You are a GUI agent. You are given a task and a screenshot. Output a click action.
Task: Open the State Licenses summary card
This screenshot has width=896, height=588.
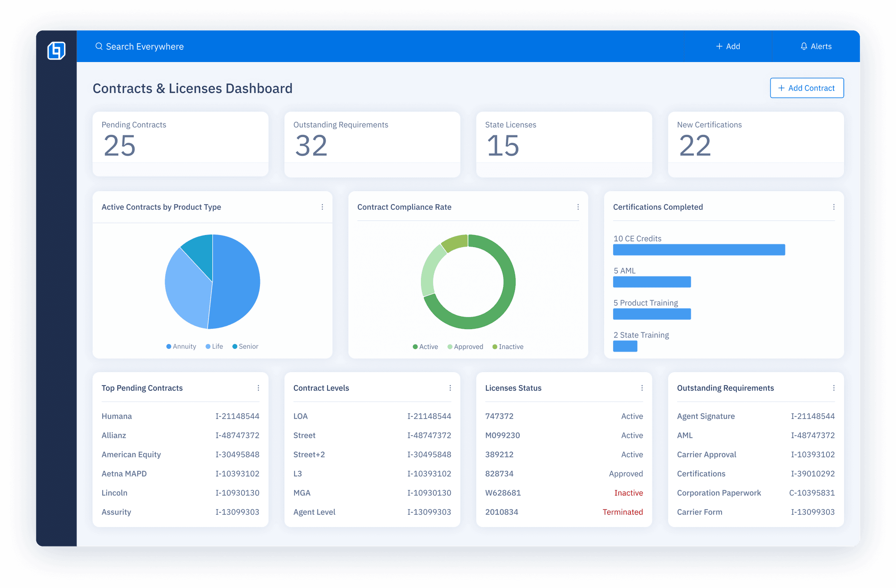click(564, 144)
